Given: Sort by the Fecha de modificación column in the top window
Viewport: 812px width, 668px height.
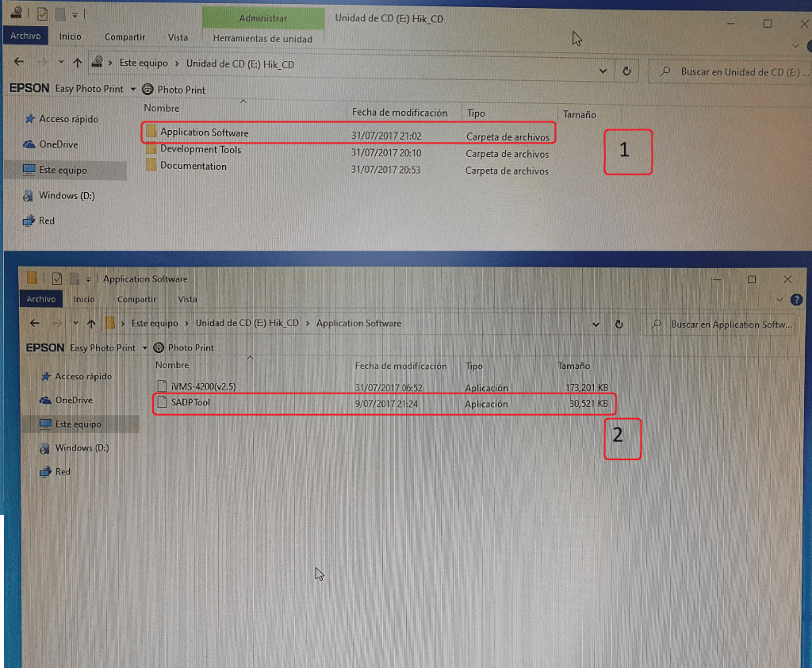Looking at the screenshot, I should (400, 113).
